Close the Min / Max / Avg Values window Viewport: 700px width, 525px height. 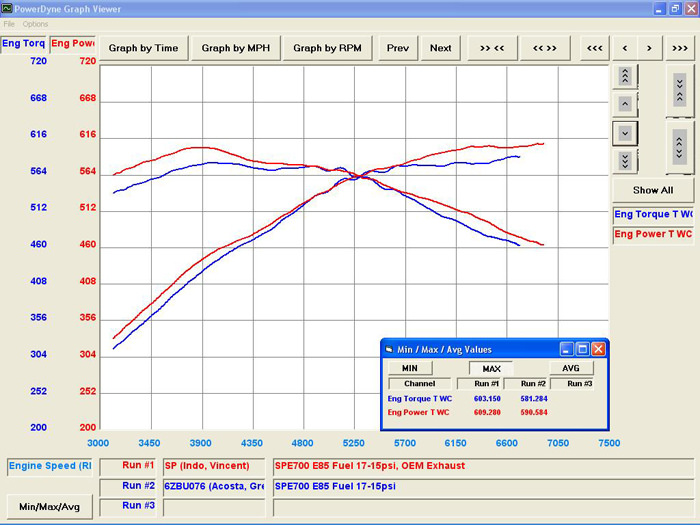[x=599, y=349]
